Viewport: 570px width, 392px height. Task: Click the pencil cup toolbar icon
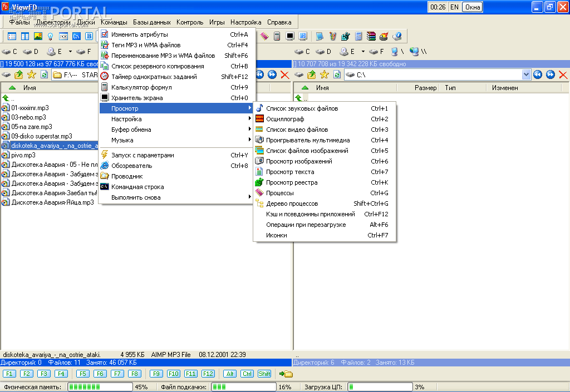coord(333,36)
